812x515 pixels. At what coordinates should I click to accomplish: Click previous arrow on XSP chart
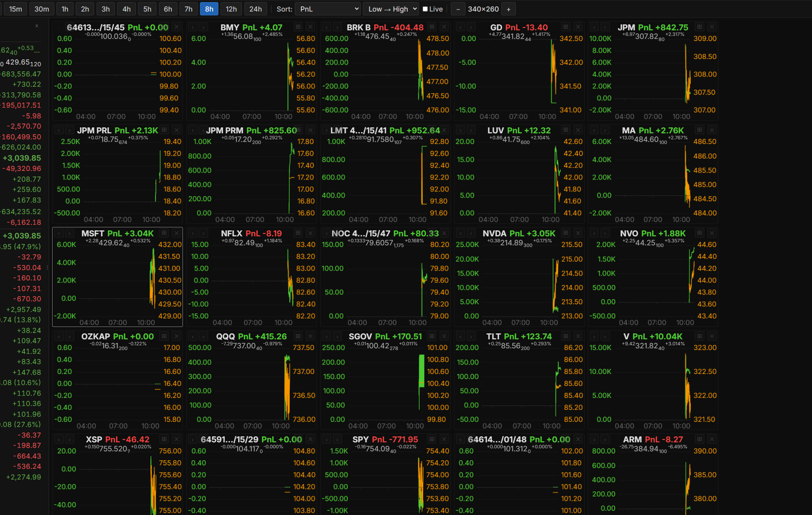coord(59,439)
